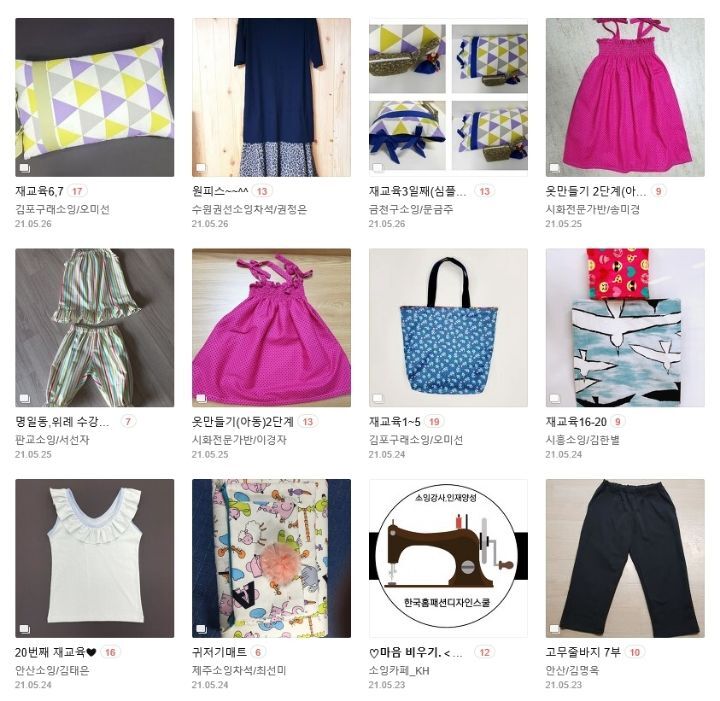This screenshot has height=701, width=720.
Task: Open the comment count 16 on 20번째 재교육
Action: click(110, 652)
